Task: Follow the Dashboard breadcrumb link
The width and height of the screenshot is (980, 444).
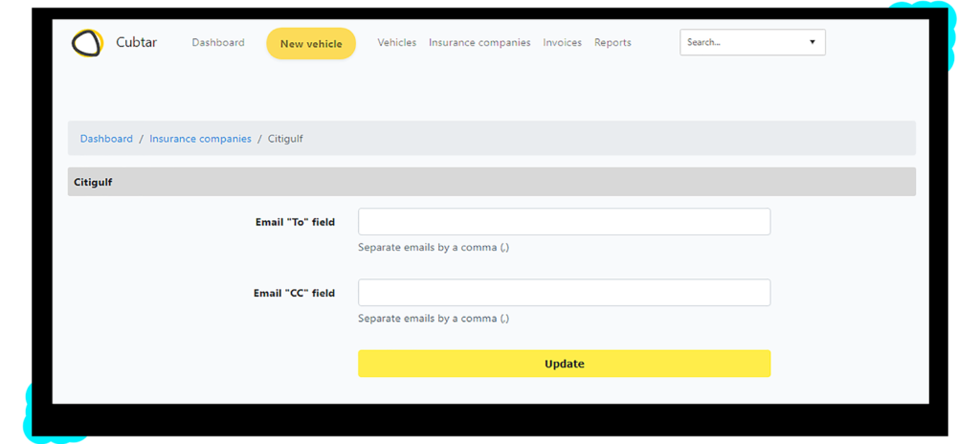Action: point(106,138)
